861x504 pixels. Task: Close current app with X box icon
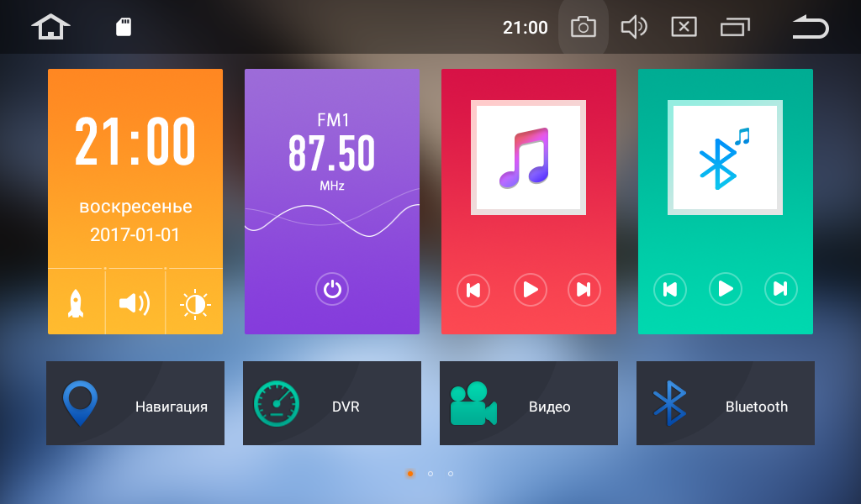click(x=684, y=27)
